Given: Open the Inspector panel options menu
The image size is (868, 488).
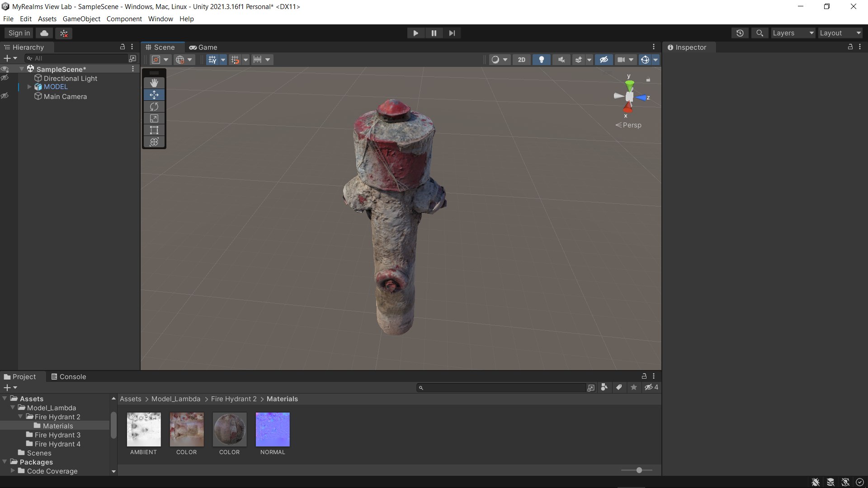Looking at the screenshot, I should tap(860, 47).
